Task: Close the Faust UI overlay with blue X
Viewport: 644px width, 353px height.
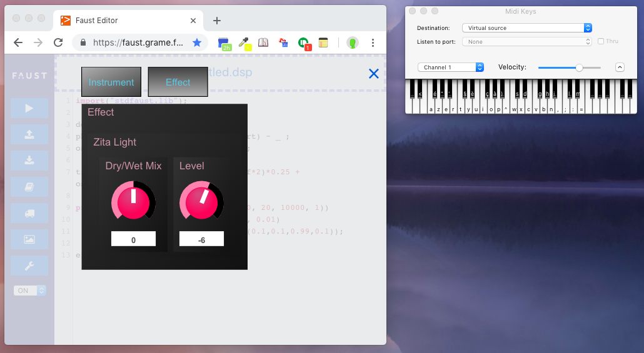Action: tap(374, 74)
